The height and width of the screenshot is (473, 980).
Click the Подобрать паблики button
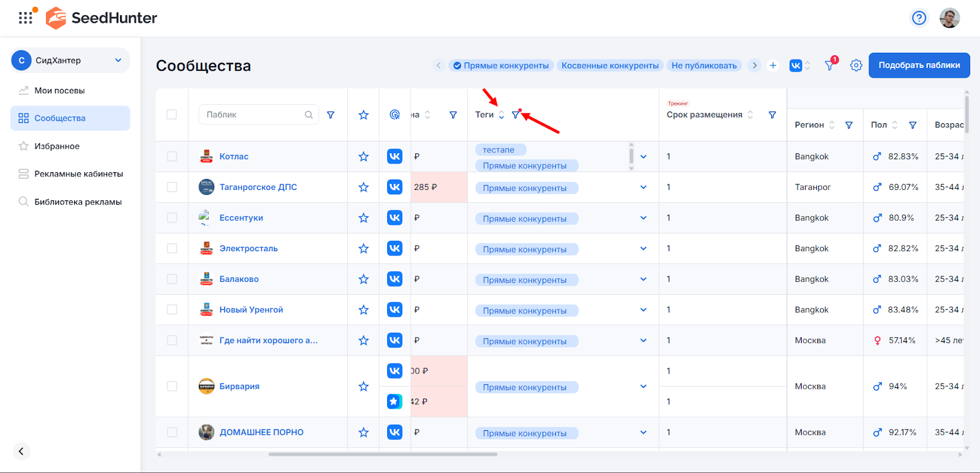tap(919, 66)
